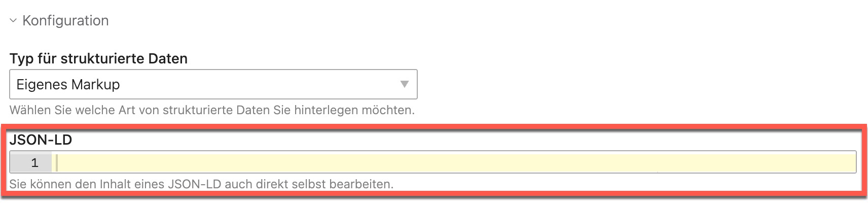Place the cursor at the start of editor line 1
Screen dimensions: 868x203
click(57, 163)
